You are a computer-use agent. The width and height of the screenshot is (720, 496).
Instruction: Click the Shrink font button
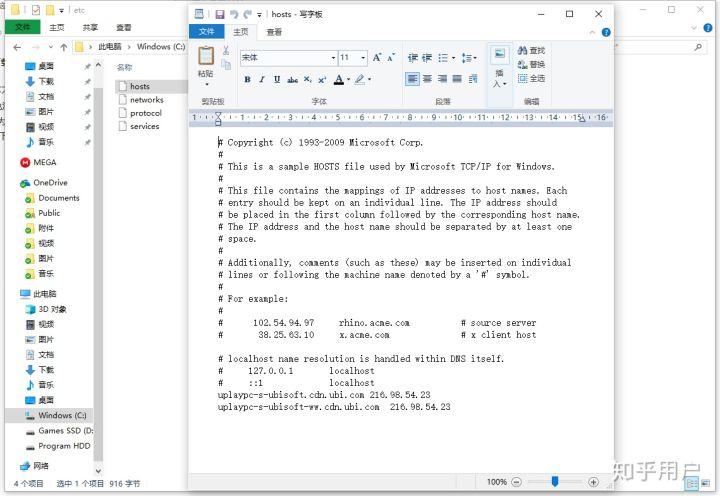(x=391, y=57)
